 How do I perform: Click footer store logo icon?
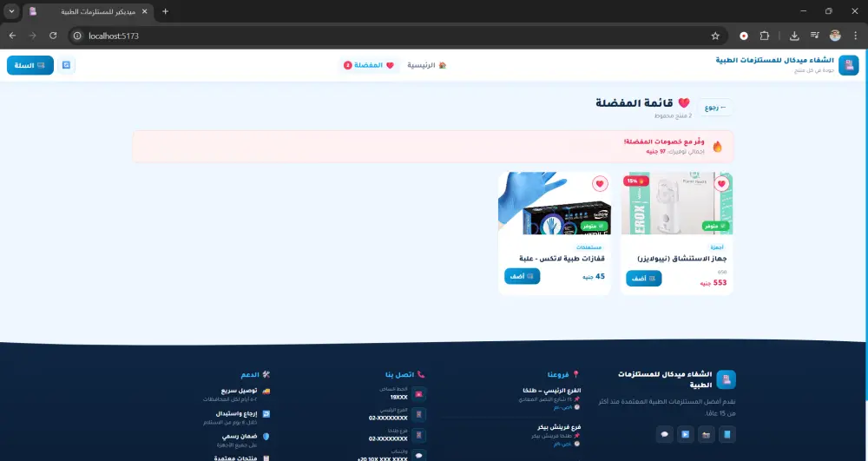(x=727, y=379)
